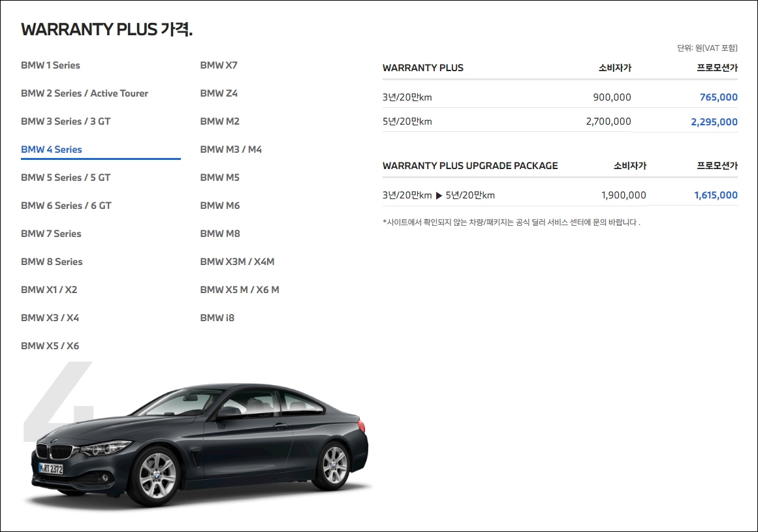Select BMW M2 model
Screen dimensions: 758x532
coord(220,121)
